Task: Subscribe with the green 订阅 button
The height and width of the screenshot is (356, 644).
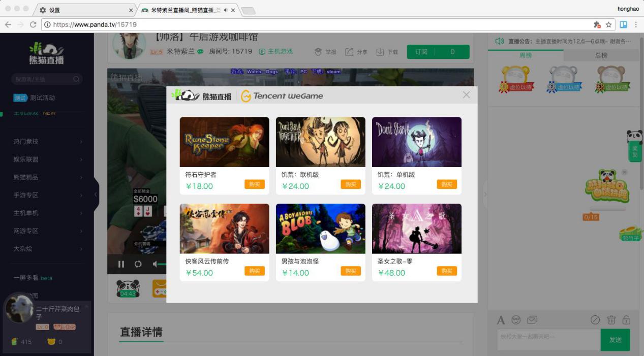Action: pyautogui.click(x=420, y=51)
